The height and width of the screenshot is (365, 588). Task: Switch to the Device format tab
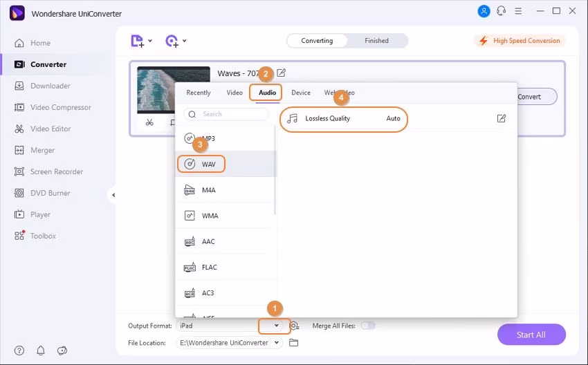pos(301,93)
